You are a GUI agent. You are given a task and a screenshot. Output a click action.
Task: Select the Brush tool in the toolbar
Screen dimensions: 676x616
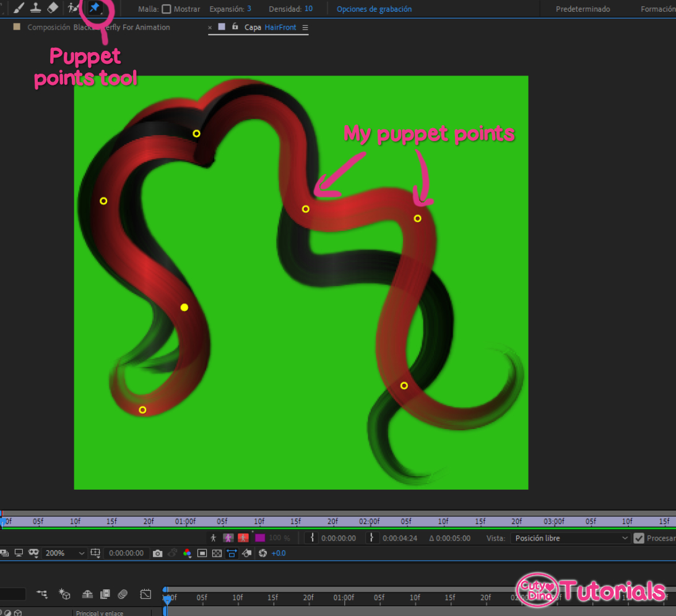click(x=18, y=8)
